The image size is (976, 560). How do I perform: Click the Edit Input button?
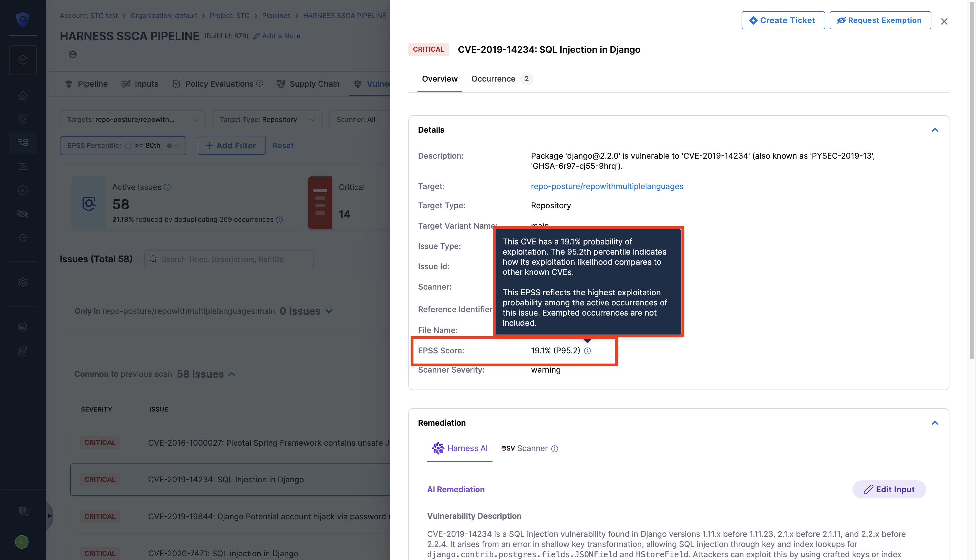coord(889,490)
